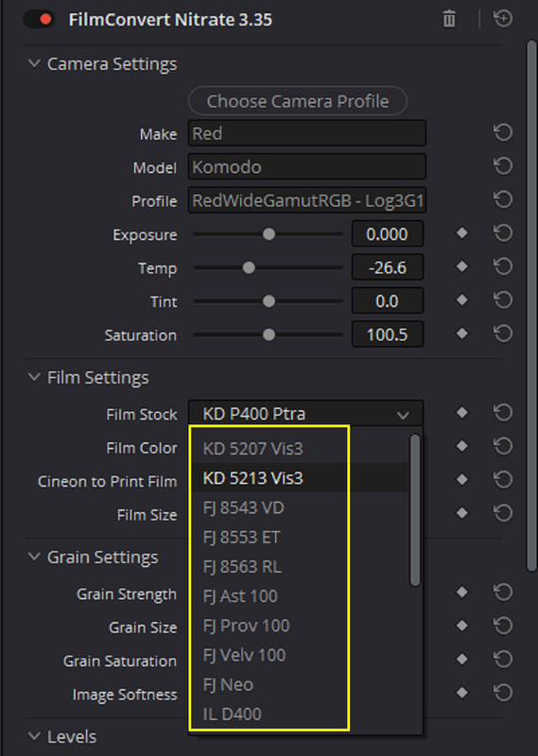Select KD 5207 Vis3 film stock
Viewport: 538px width, 756px height.
tap(299, 448)
